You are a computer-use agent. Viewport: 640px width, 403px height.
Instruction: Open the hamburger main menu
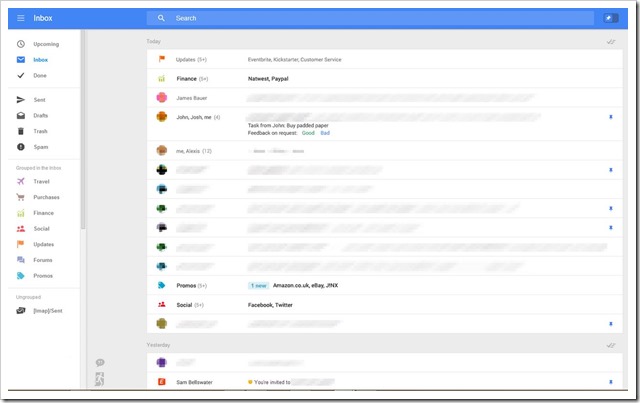pyautogui.click(x=20, y=18)
